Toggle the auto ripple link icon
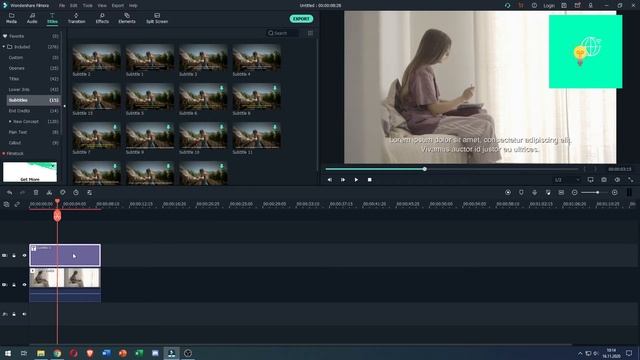The width and height of the screenshot is (640, 360). point(17,204)
